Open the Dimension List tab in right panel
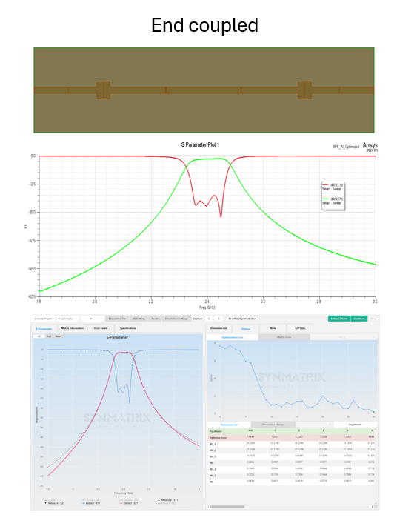 click(x=218, y=328)
